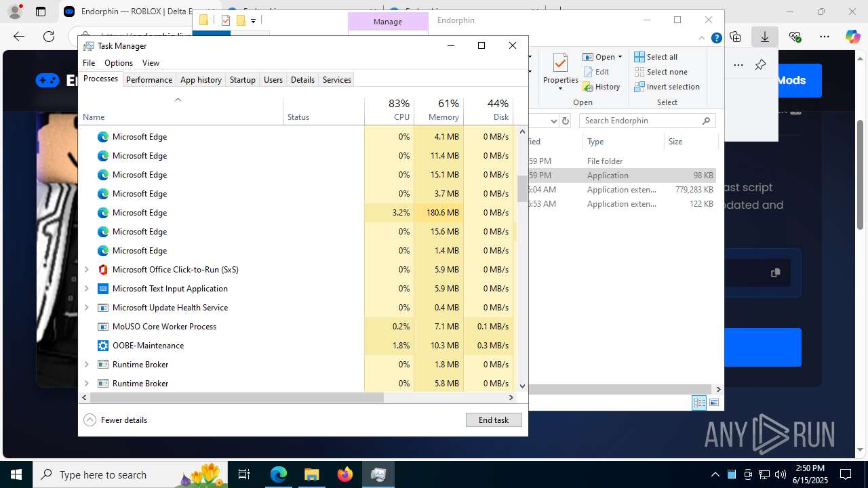Click the Microsoft Text Input Application icon
Screen dimensions: 868x488
[x=103, y=289]
